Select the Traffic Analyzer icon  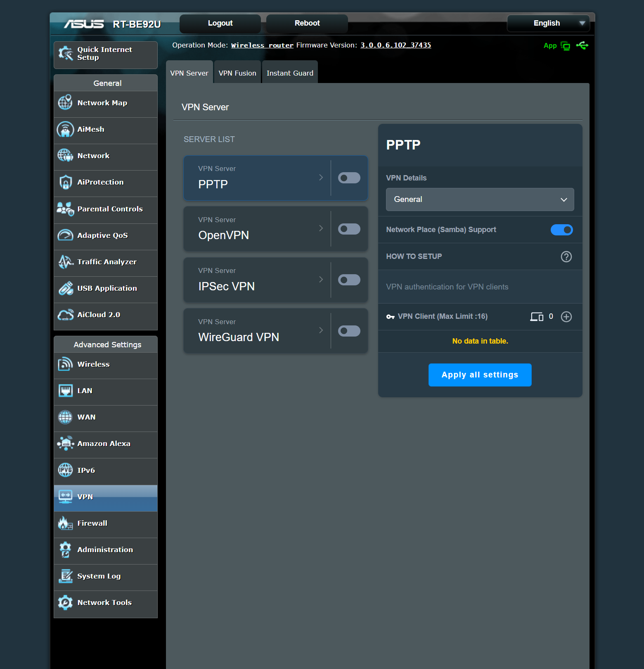(x=65, y=262)
